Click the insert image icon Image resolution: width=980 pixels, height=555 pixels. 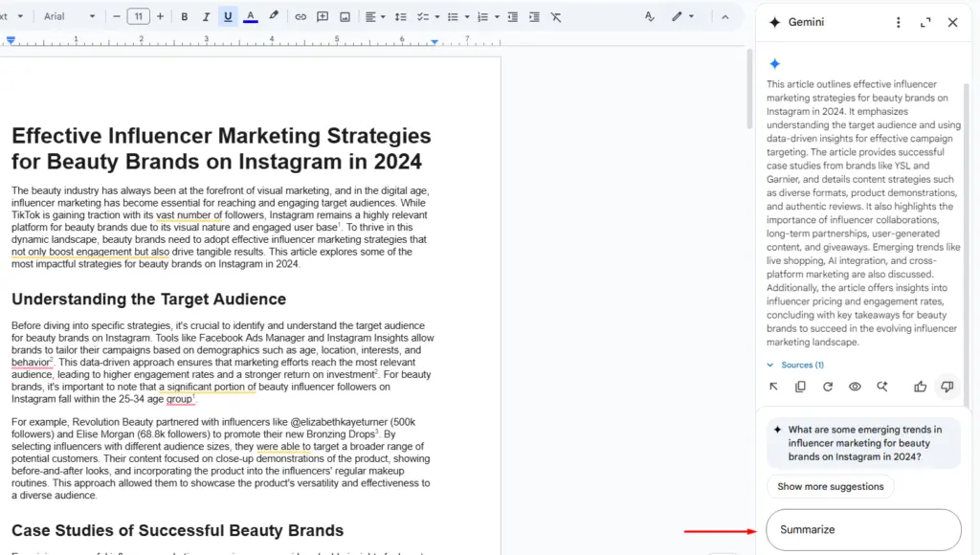click(x=345, y=16)
